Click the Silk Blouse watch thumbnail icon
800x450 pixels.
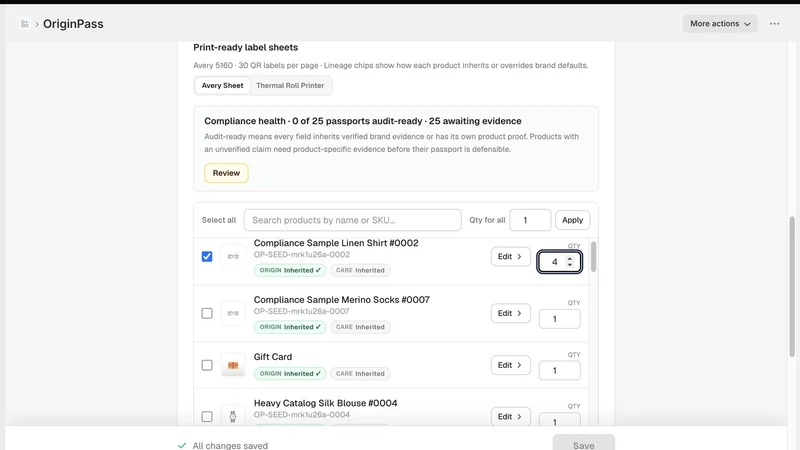(233, 417)
